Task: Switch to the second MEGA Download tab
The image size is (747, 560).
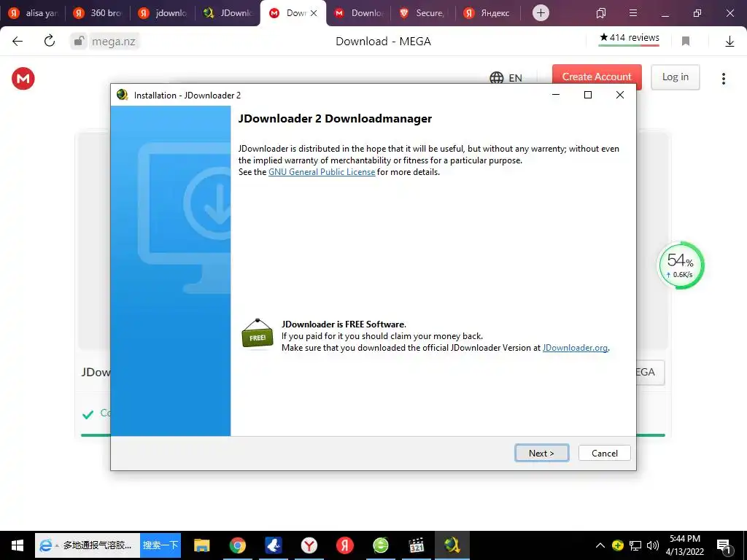Action: pos(358,13)
